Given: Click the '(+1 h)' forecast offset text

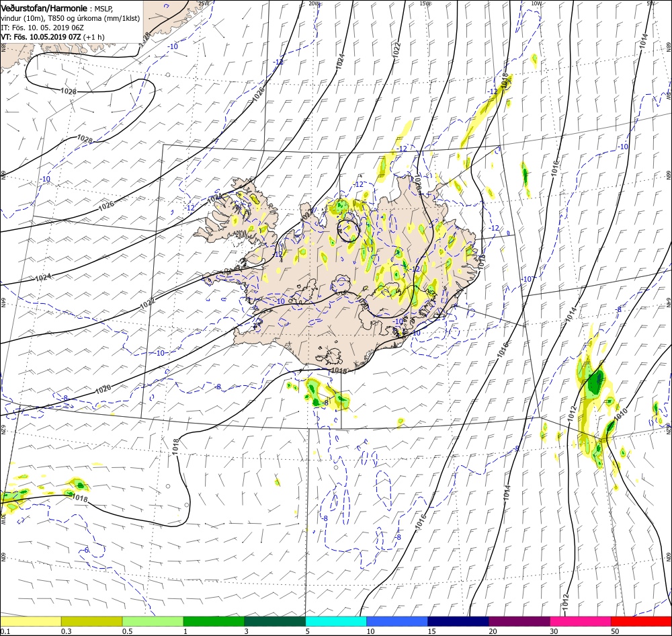Looking at the screenshot, I should point(93,37).
